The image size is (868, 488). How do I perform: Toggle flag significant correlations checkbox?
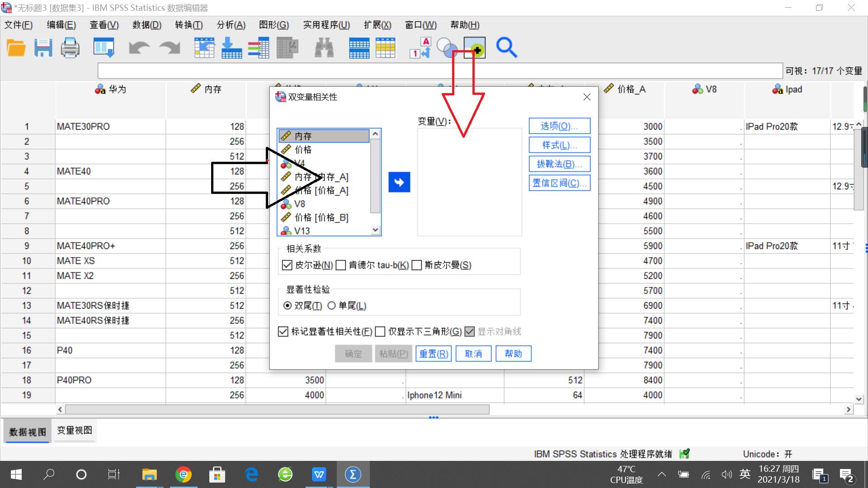283,332
